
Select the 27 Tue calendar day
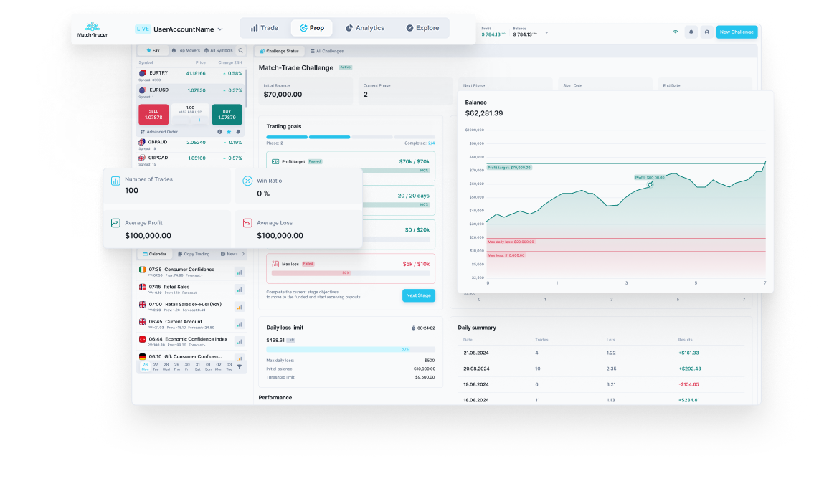point(156,366)
